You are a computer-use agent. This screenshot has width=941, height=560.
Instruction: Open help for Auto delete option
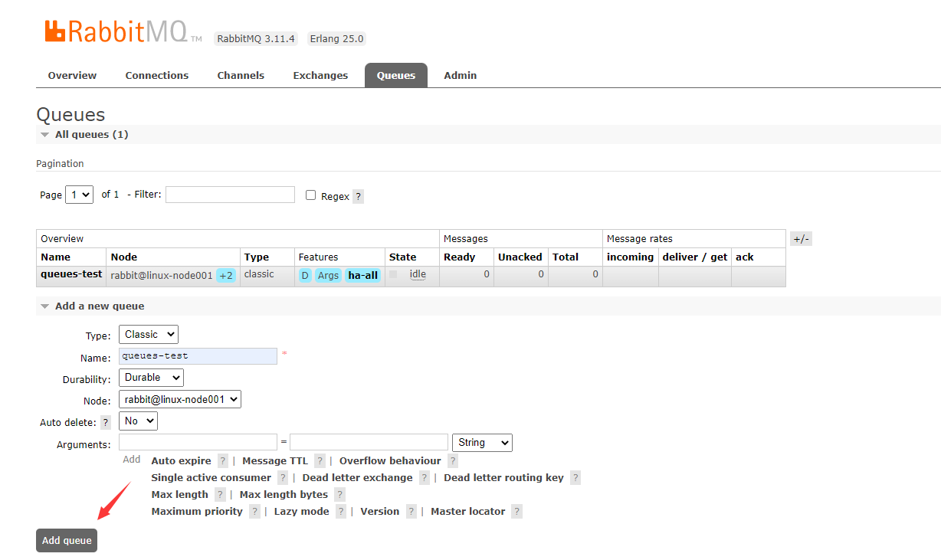coord(106,422)
